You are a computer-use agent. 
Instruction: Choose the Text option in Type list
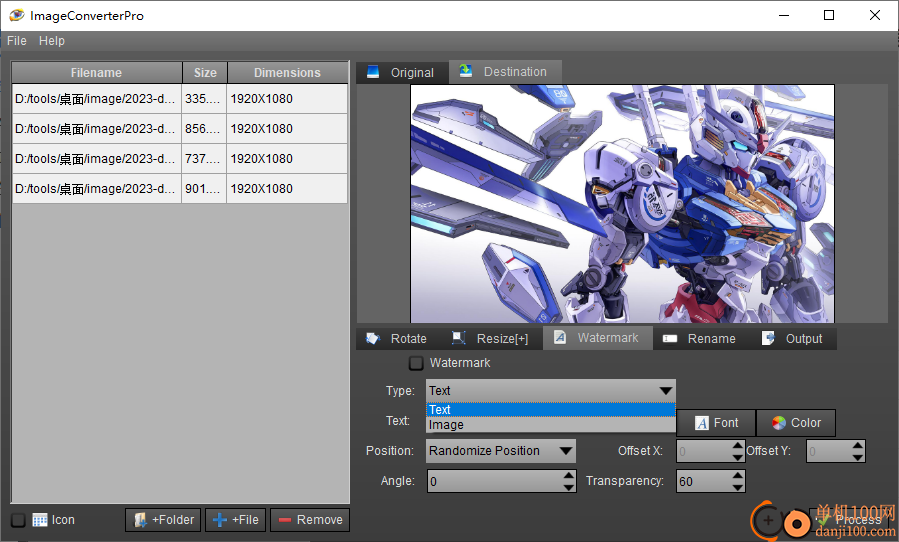[x=550, y=410]
